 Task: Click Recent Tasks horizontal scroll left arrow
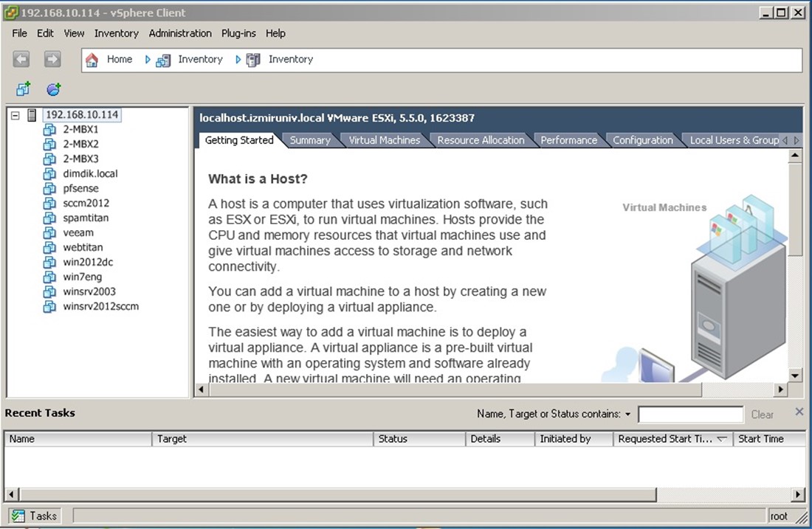pos(11,494)
